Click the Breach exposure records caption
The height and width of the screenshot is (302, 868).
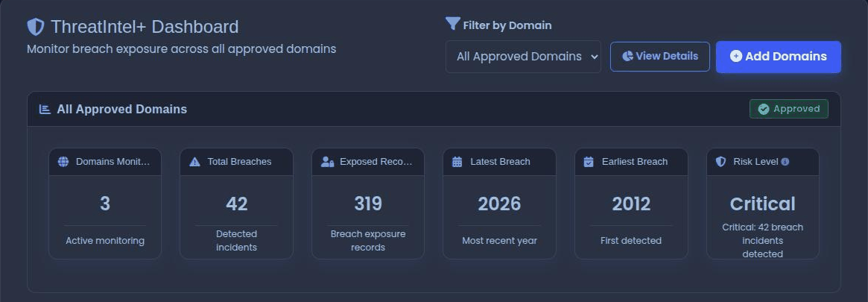[368, 241]
